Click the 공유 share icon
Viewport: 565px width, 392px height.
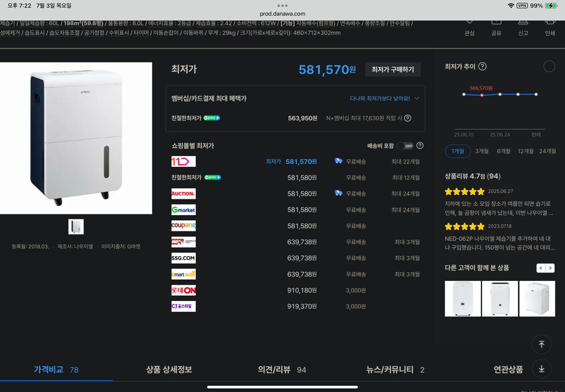coord(496,23)
